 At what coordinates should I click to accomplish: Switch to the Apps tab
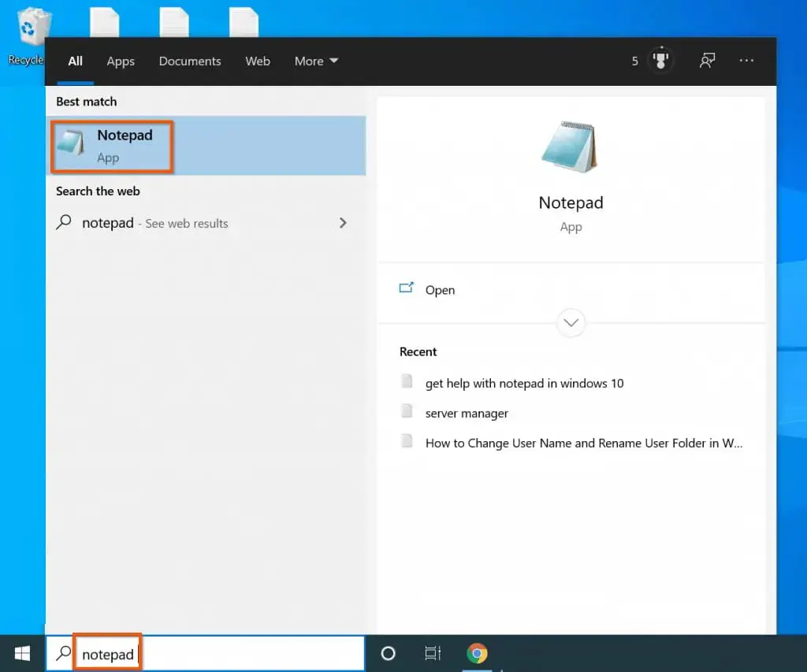(x=121, y=61)
